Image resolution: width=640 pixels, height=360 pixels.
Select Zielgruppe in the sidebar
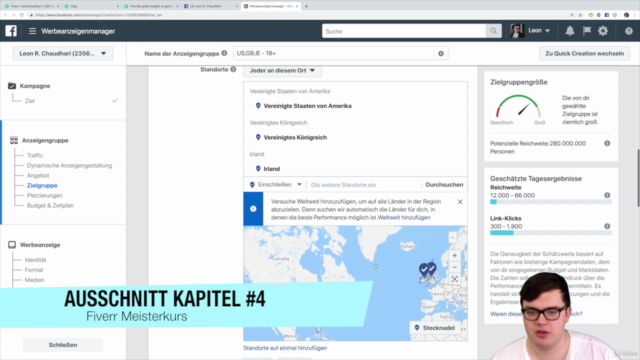(42, 185)
